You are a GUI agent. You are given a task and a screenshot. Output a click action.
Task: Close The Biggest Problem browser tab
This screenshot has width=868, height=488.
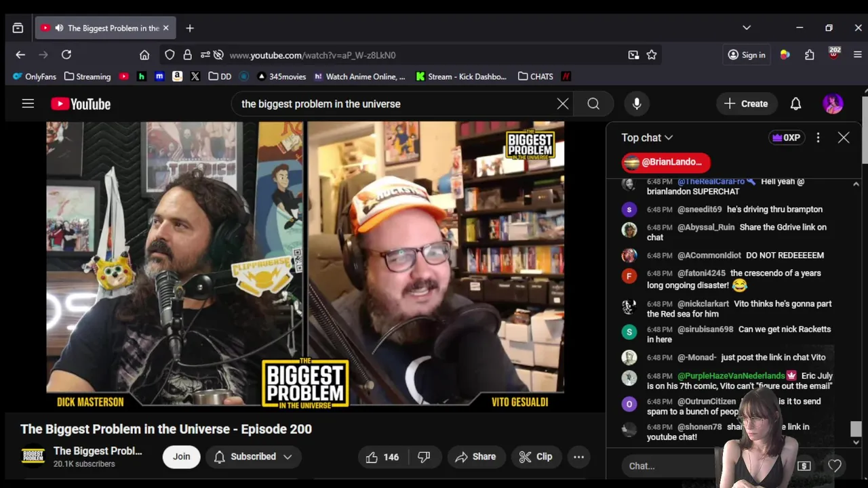165,28
